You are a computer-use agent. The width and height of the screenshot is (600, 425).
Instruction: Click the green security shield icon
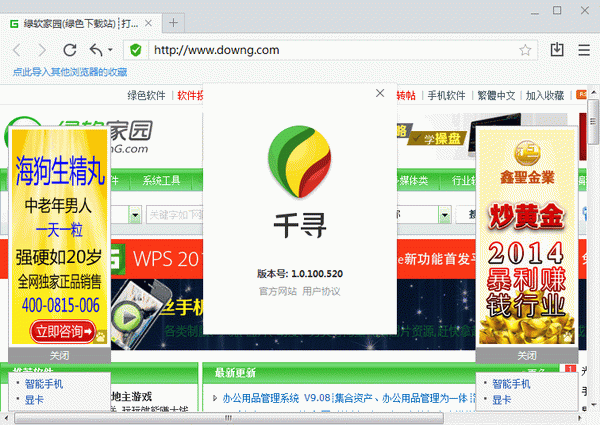(x=135, y=50)
